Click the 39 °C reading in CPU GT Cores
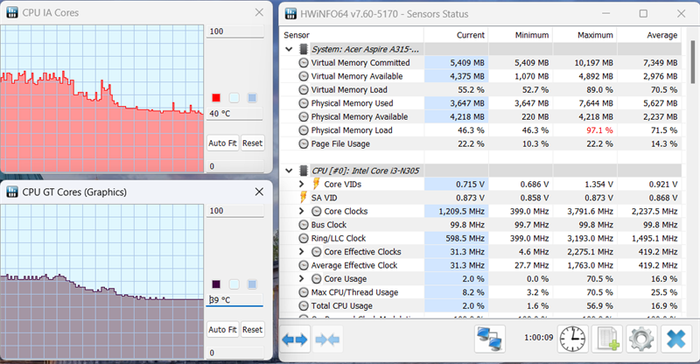This screenshot has height=364, width=700. point(235,300)
